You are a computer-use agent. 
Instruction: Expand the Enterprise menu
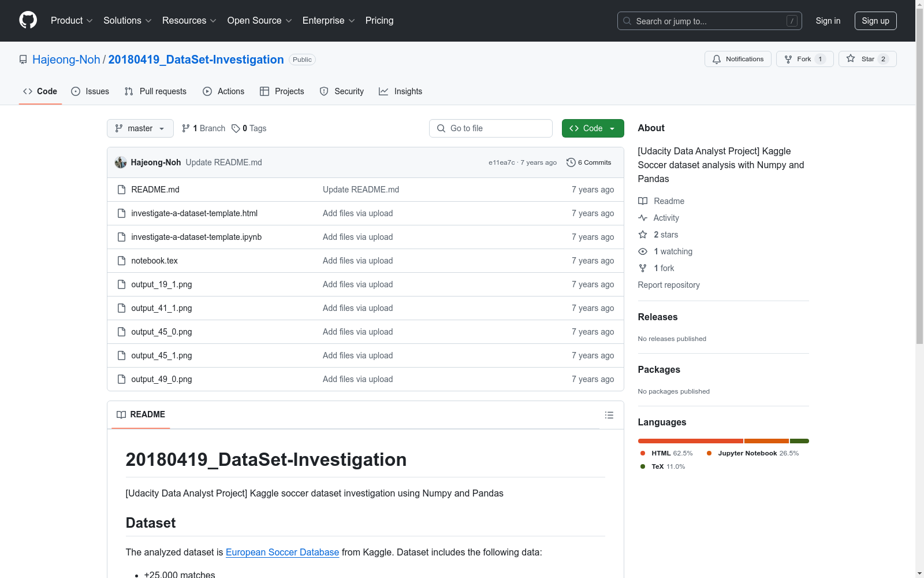point(329,20)
